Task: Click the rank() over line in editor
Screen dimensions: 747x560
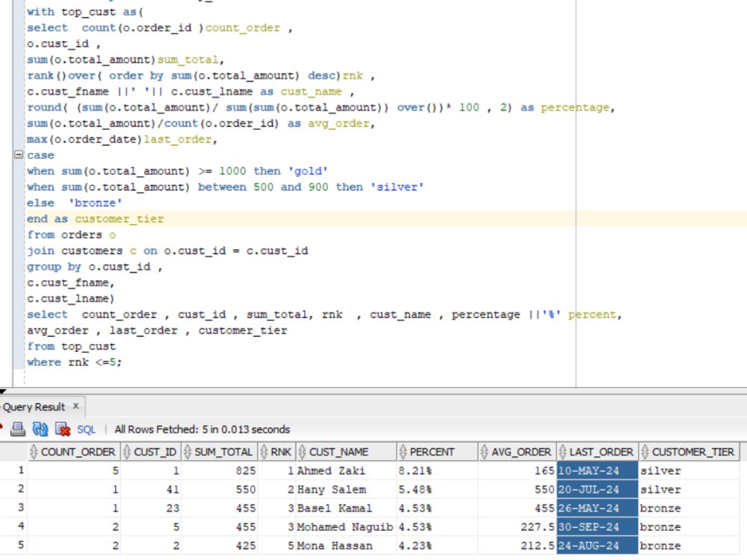Action: [200, 75]
